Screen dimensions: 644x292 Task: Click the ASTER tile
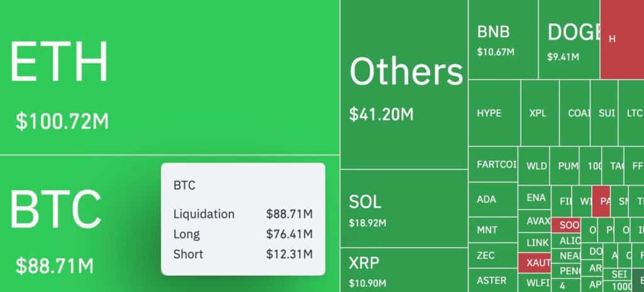pyautogui.click(x=492, y=280)
